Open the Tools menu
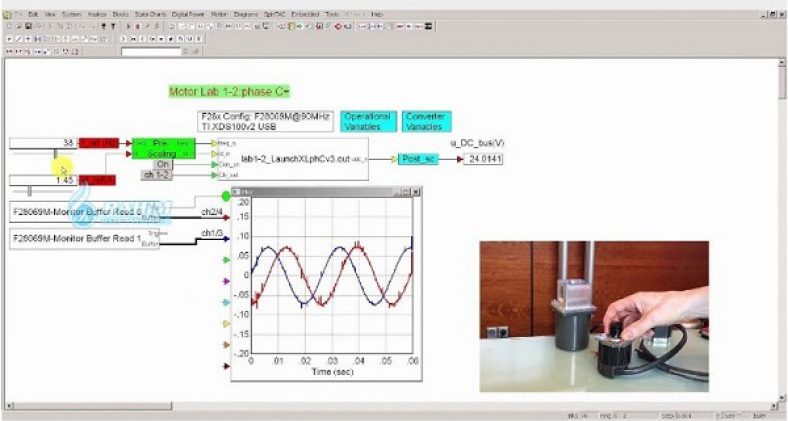This screenshot has width=788, height=421. (332, 14)
